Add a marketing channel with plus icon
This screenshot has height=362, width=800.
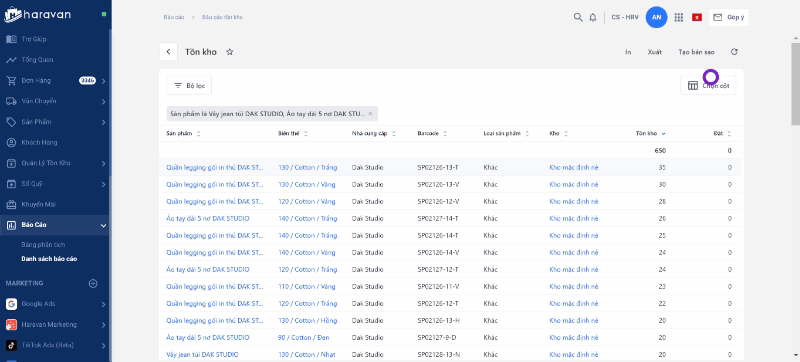[93, 283]
